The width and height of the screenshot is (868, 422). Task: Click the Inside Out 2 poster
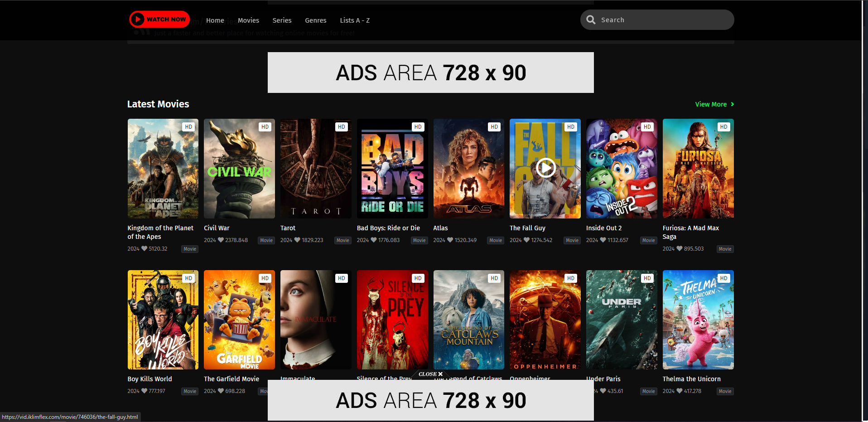point(622,169)
